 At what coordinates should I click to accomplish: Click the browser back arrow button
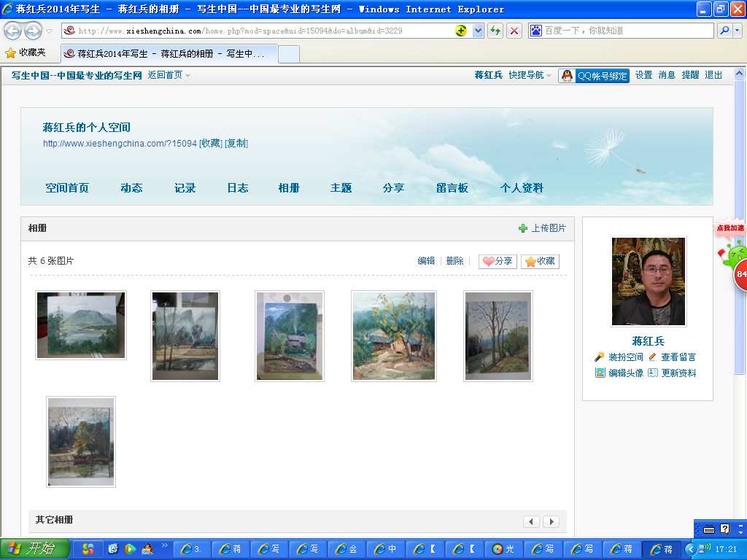(x=13, y=31)
